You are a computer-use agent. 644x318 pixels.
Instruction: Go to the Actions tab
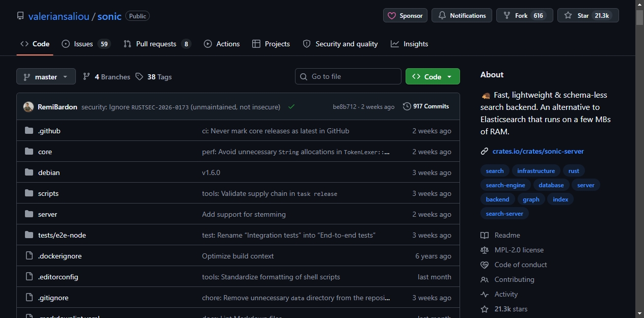(x=222, y=44)
